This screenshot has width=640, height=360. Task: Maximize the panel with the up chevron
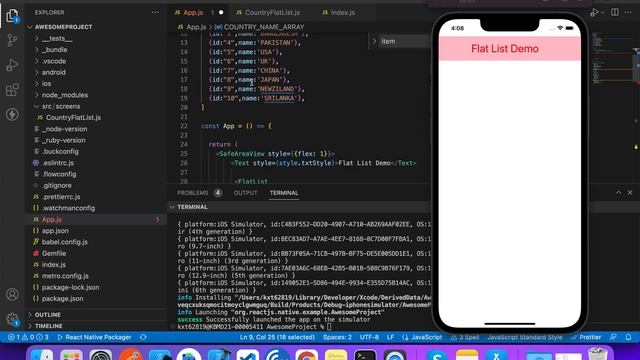click(x=618, y=192)
